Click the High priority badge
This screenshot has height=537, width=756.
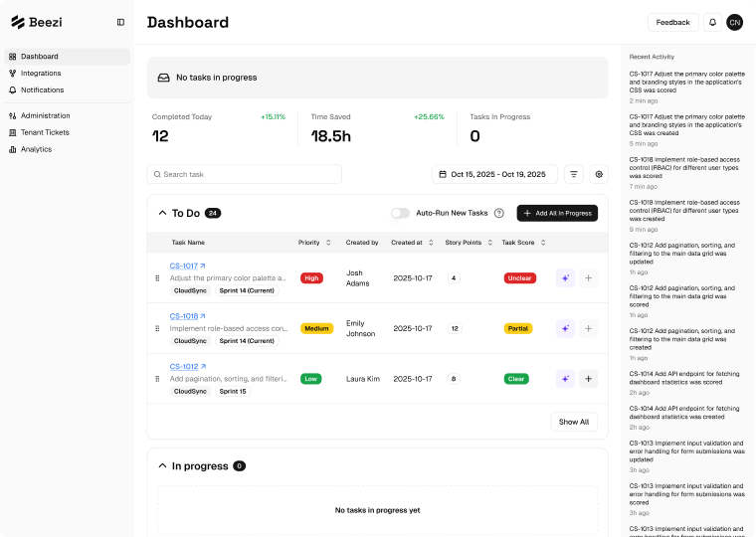click(311, 278)
